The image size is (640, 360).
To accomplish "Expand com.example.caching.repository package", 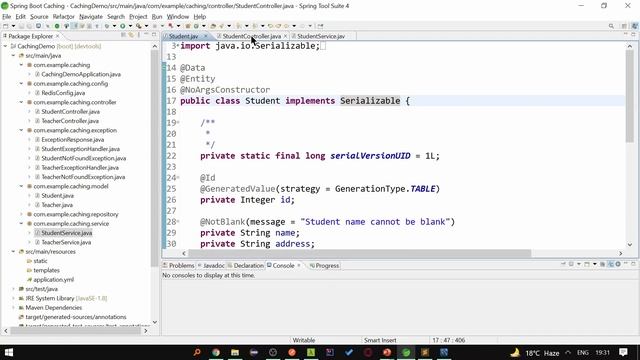I will click(x=21, y=214).
